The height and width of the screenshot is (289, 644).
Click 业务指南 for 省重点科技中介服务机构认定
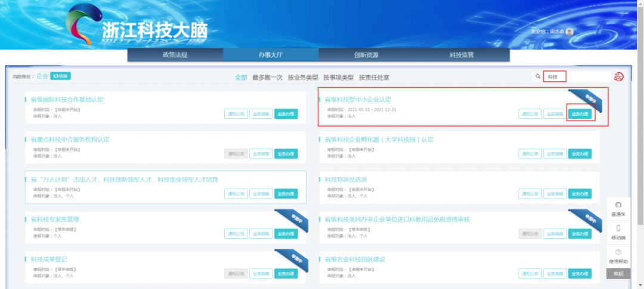(261, 153)
